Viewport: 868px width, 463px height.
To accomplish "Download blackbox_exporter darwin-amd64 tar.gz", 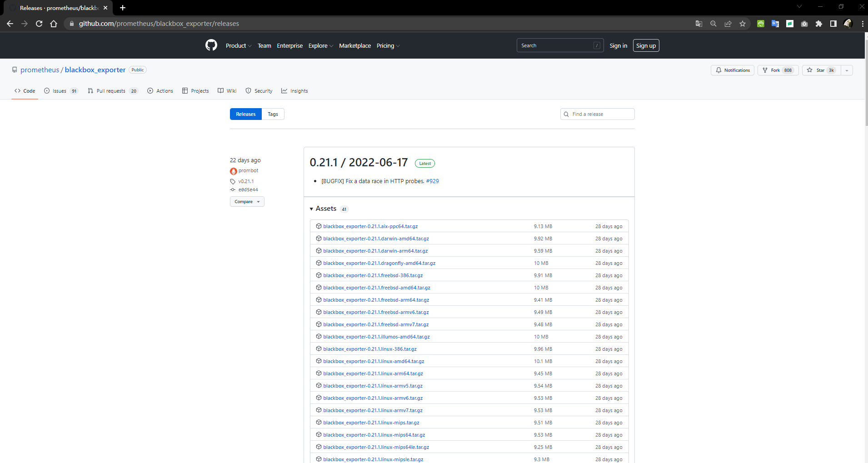I will [376, 239].
